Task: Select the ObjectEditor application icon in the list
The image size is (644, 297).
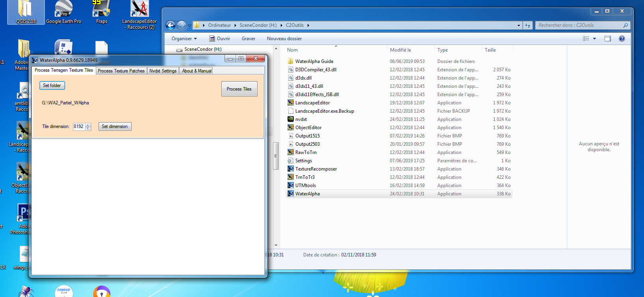Action: 291,128
